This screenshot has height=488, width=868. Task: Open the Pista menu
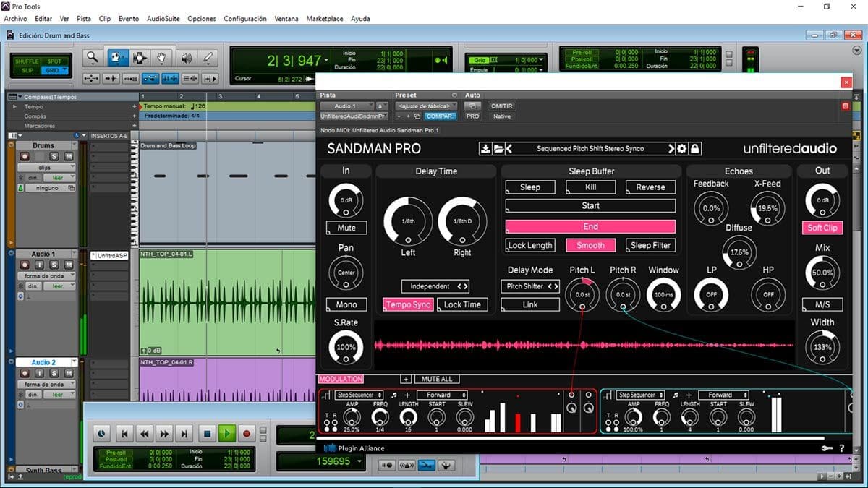pos(84,19)
